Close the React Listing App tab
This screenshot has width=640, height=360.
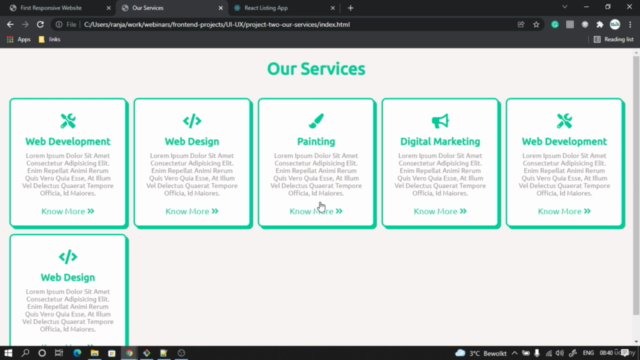(x=332, y=8)
